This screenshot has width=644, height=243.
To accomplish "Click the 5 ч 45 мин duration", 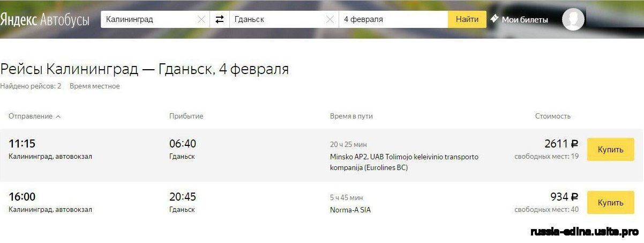I will (346, 197).
